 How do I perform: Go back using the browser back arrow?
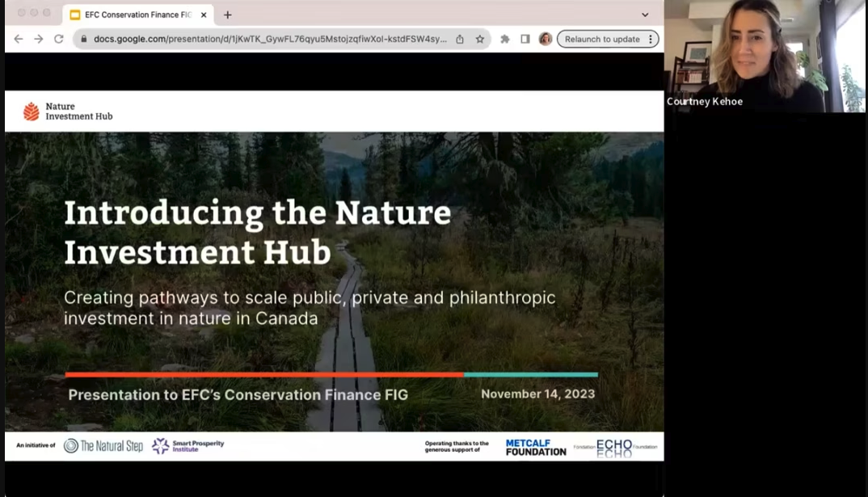18,39
